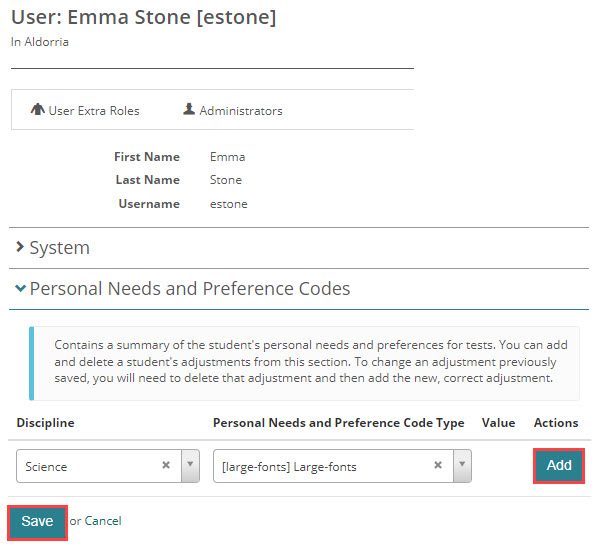The height and width of the screenshot is (549, 600).
Task: Click the first name value Emma
Action: tap(227, 157)
